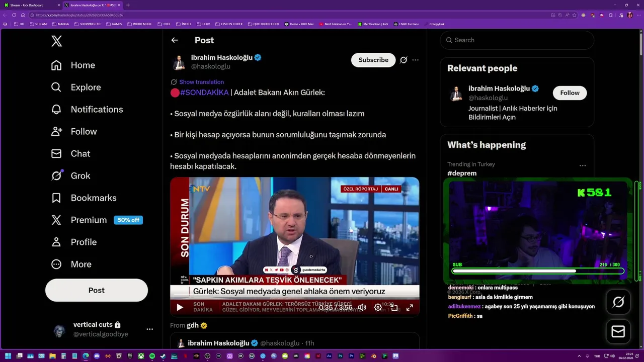This screenshot has height=362, width=644.
Task: Open a new browser tab
Action: pos(128,5)
